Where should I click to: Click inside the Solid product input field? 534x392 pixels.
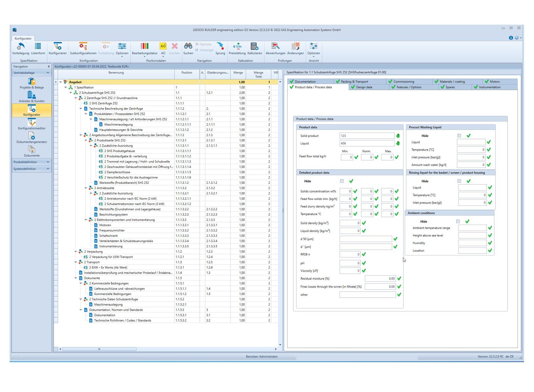pos(367,135)
